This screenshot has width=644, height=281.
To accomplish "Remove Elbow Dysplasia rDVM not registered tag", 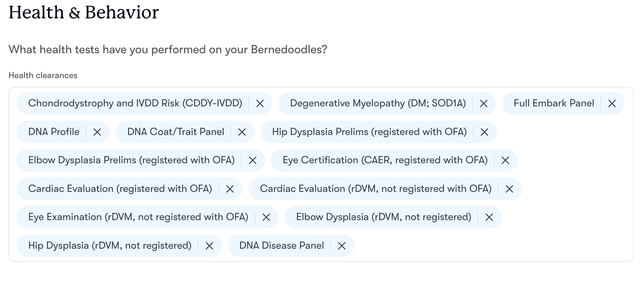I will pyautogui.click(x=489, y=217).
